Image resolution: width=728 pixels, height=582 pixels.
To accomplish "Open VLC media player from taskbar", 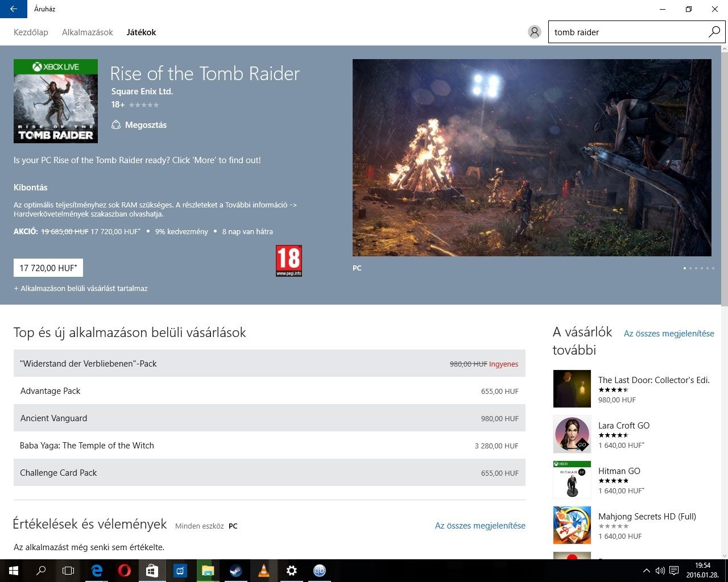I will (264, 571).
